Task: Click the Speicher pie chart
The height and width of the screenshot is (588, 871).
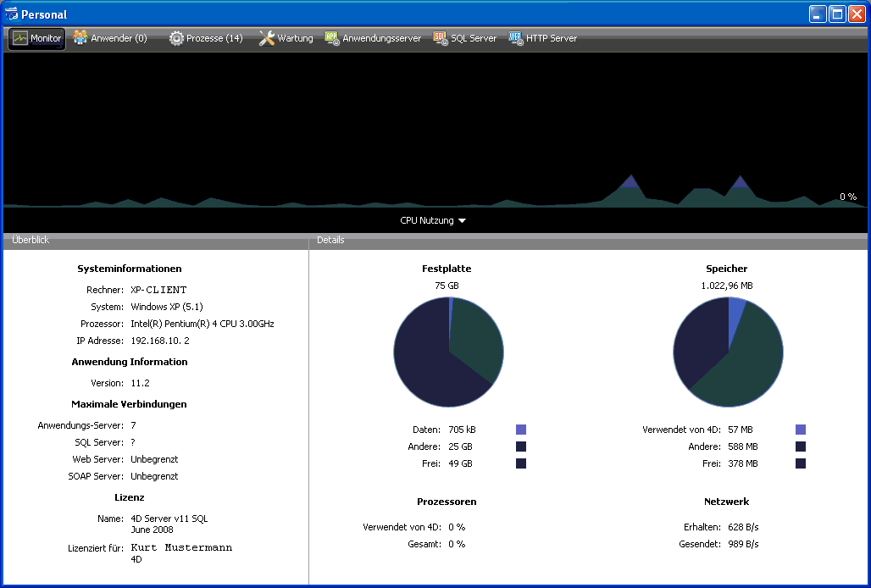Action: pyautogui.click(x=728, y=352)
